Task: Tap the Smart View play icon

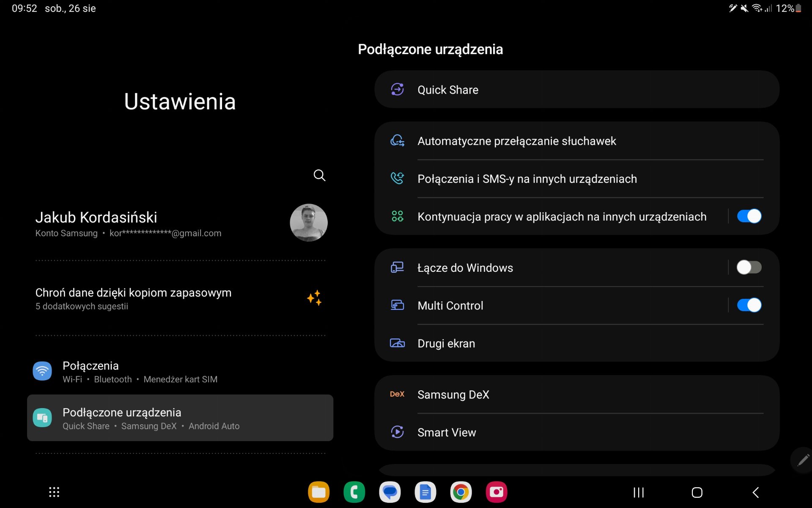Action: (397, 432)
